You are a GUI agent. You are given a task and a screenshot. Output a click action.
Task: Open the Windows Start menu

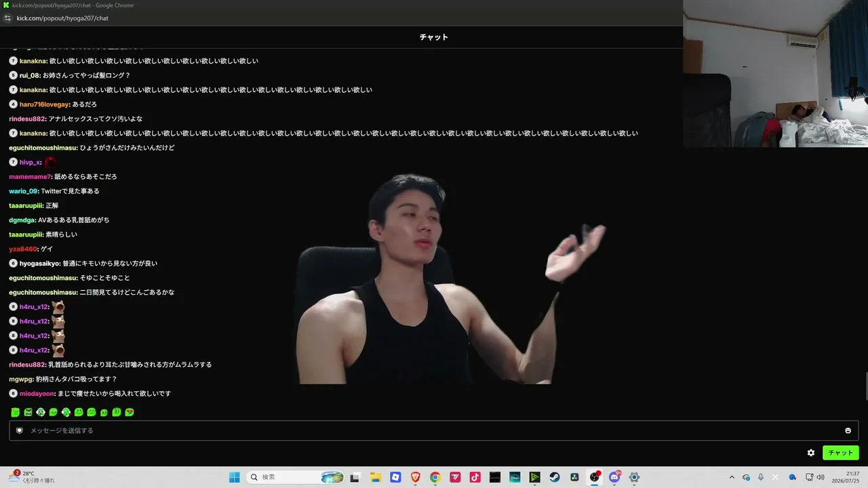click(235, 477)
